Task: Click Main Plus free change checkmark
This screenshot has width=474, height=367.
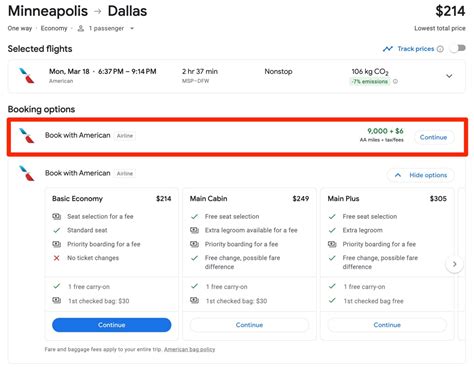Action: click(332, 258)
